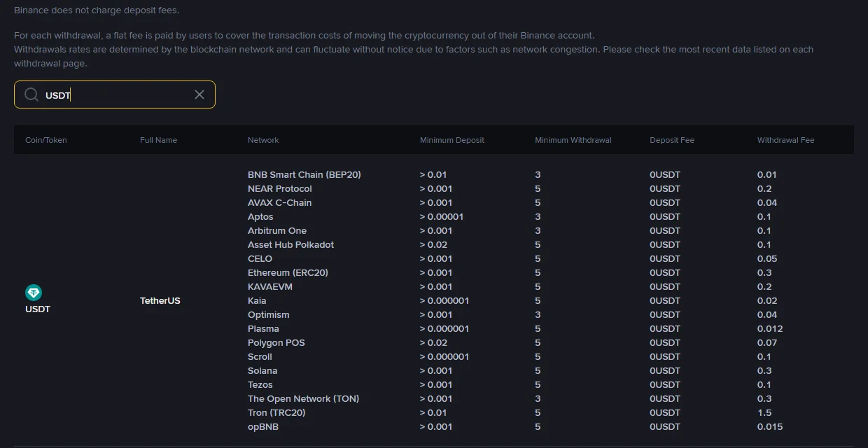Click the Coin/Token column header
Image resolution: width=868 pixels, height=448 pixels.
tap(46, 140)
